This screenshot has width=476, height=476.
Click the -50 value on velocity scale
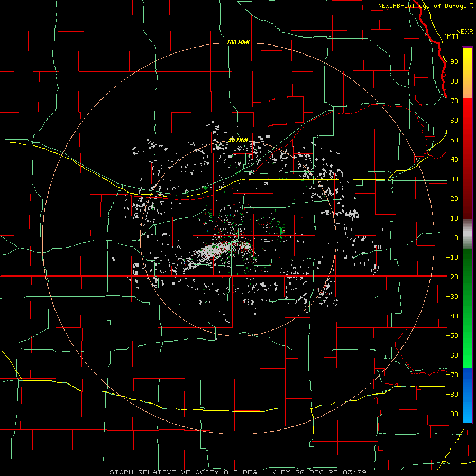[452, 336]
